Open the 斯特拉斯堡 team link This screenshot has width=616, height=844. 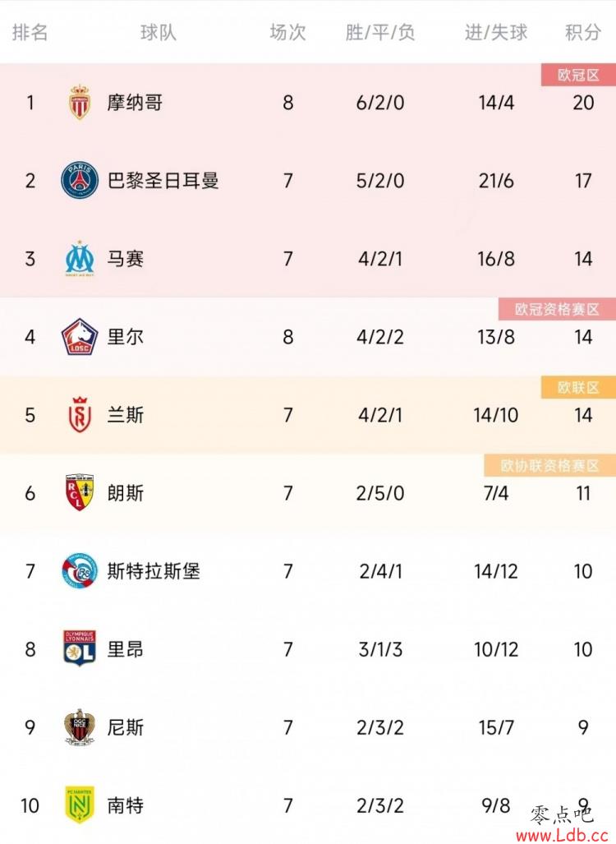click(154, 570)
